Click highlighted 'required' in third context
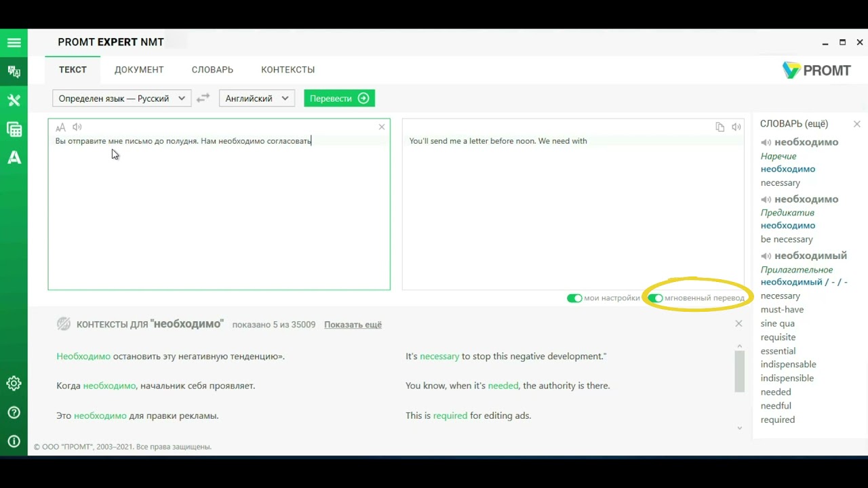 pos(450,415)
